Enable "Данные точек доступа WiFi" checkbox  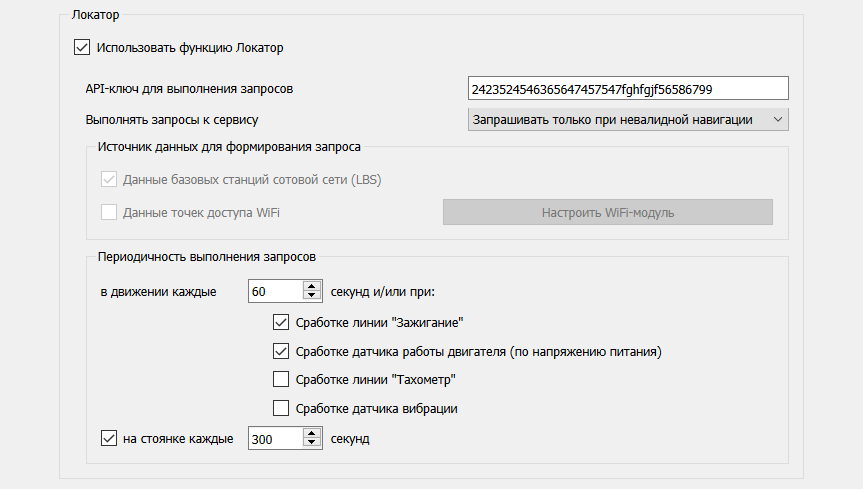click(109, 212)
